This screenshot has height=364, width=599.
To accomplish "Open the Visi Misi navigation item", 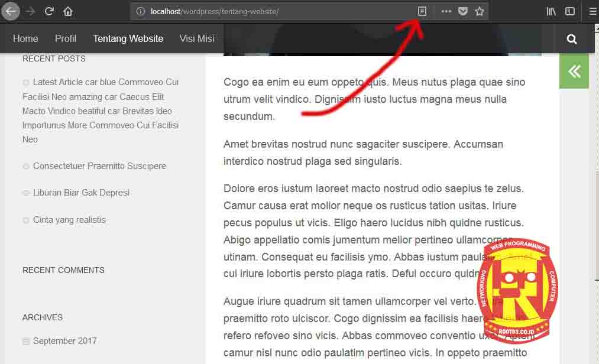I will point(197,38).
